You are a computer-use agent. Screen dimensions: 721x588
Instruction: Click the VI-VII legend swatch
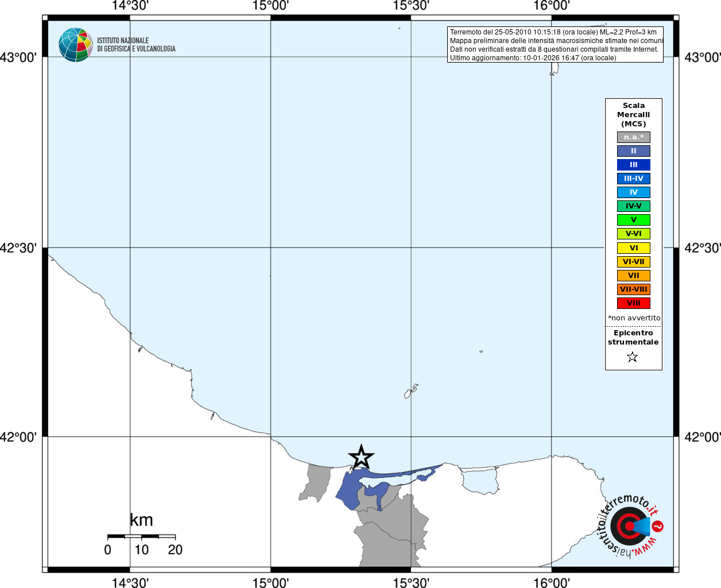click(634, 262)
